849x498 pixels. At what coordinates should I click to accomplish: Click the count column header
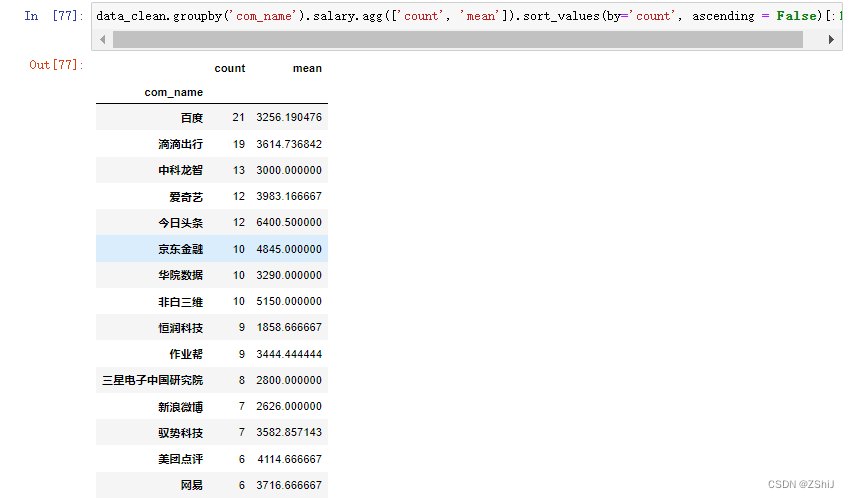230,68
